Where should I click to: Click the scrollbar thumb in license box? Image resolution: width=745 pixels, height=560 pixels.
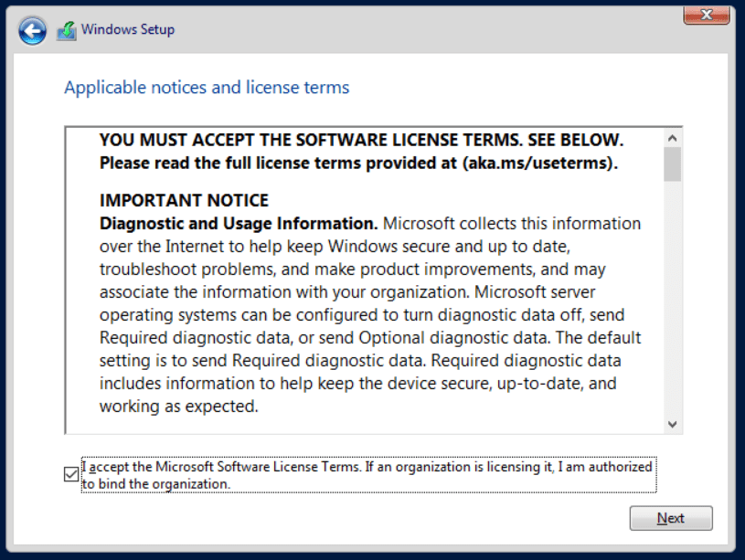[673, 164]
